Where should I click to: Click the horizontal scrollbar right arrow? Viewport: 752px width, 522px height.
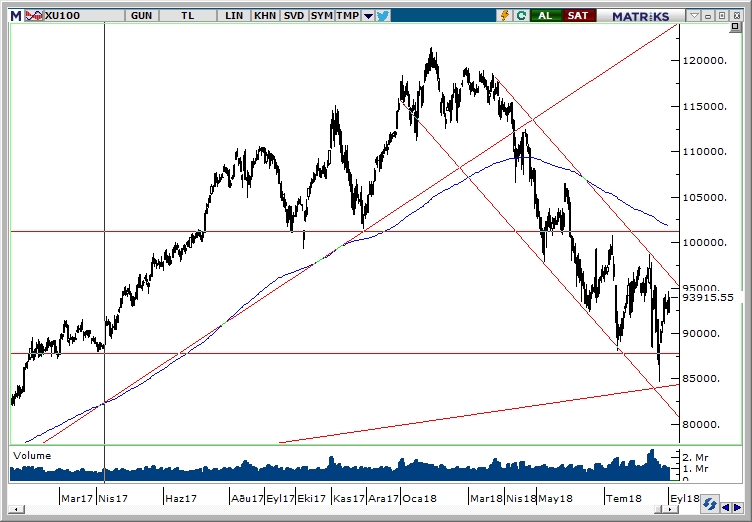(672, 509)
